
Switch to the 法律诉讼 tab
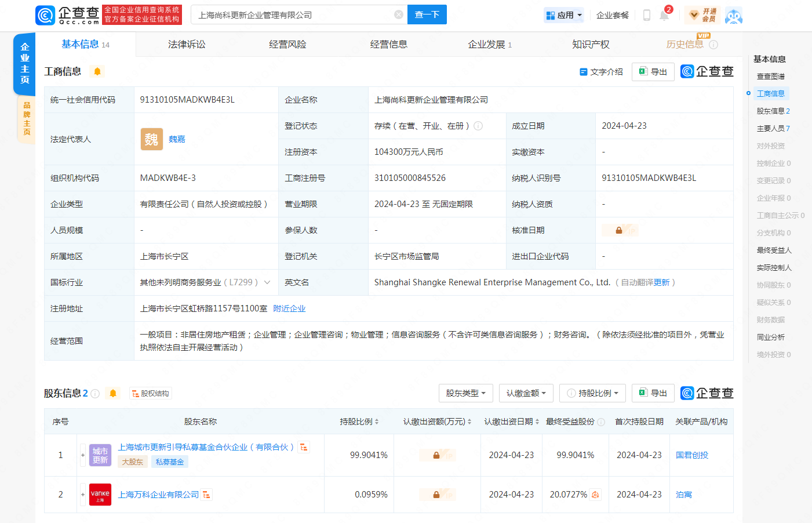click(187, 45)
